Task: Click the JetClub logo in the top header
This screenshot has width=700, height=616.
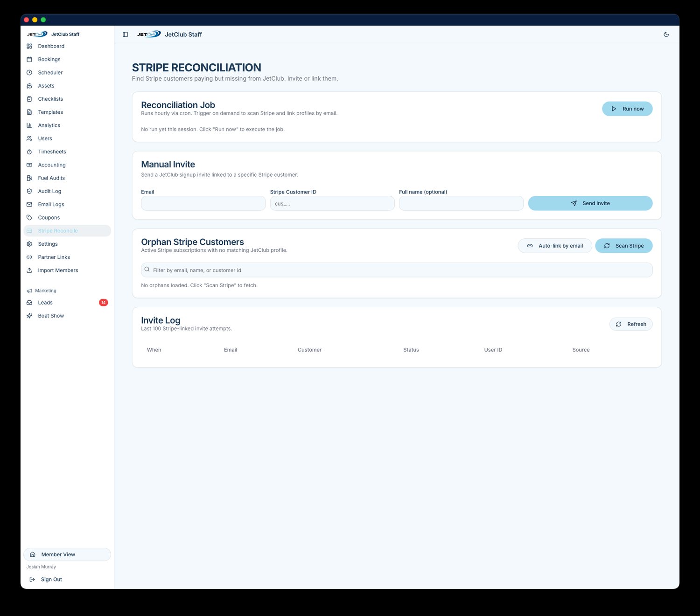Action: click(149, 34)
